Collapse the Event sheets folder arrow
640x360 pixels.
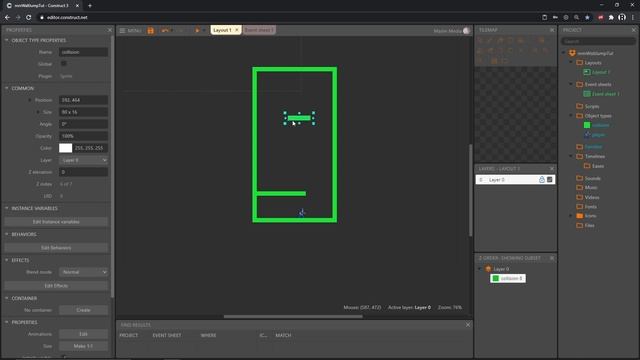pos(571,84)
